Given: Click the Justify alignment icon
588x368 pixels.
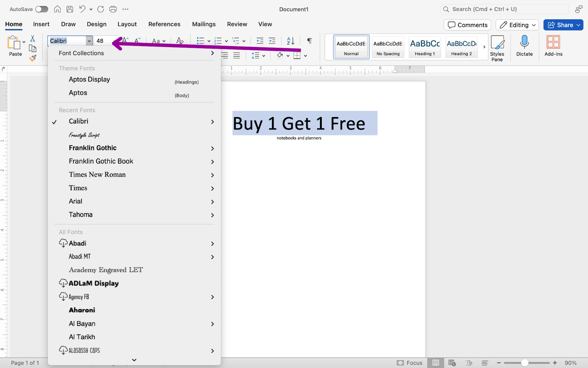Looking at the screenshot, I should (236, 55).
